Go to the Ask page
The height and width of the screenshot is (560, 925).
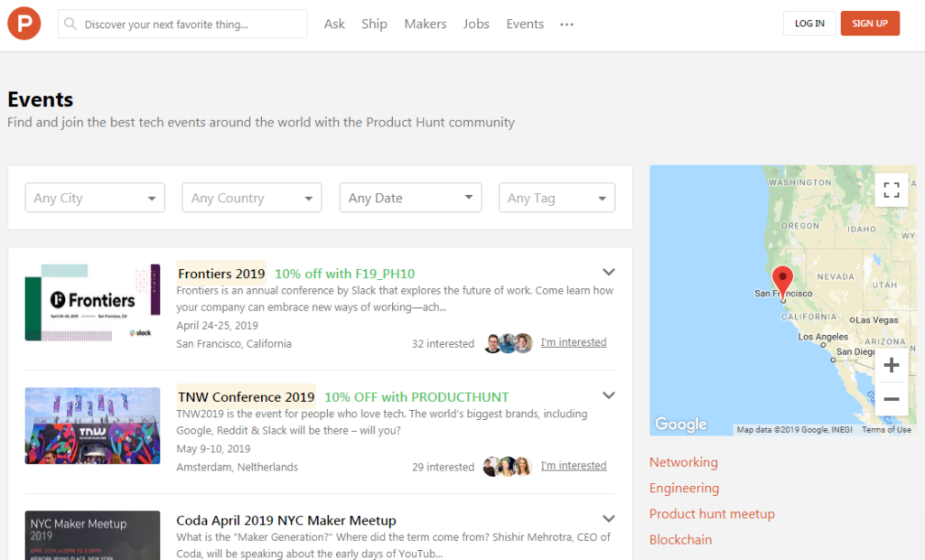coord(334,24)
